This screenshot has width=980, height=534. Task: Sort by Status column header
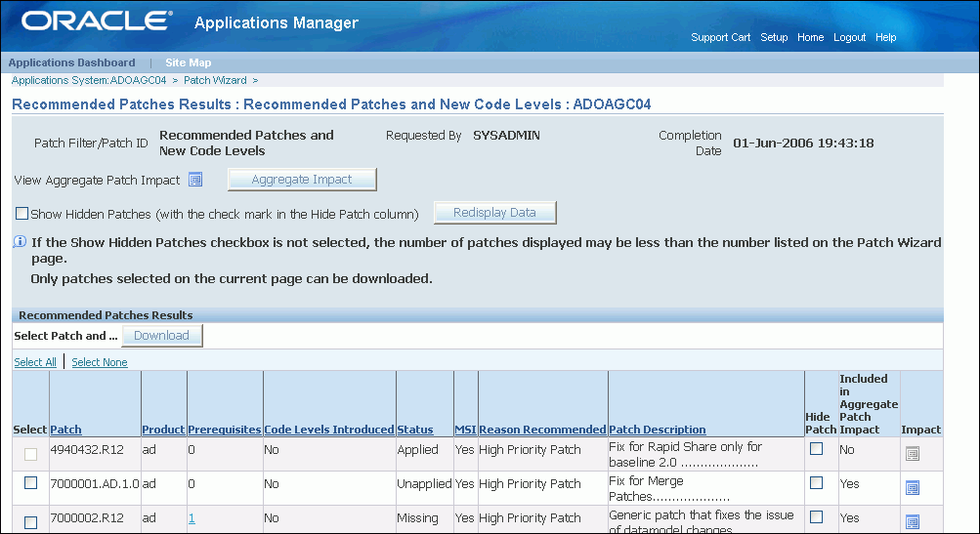coord(415,430)
